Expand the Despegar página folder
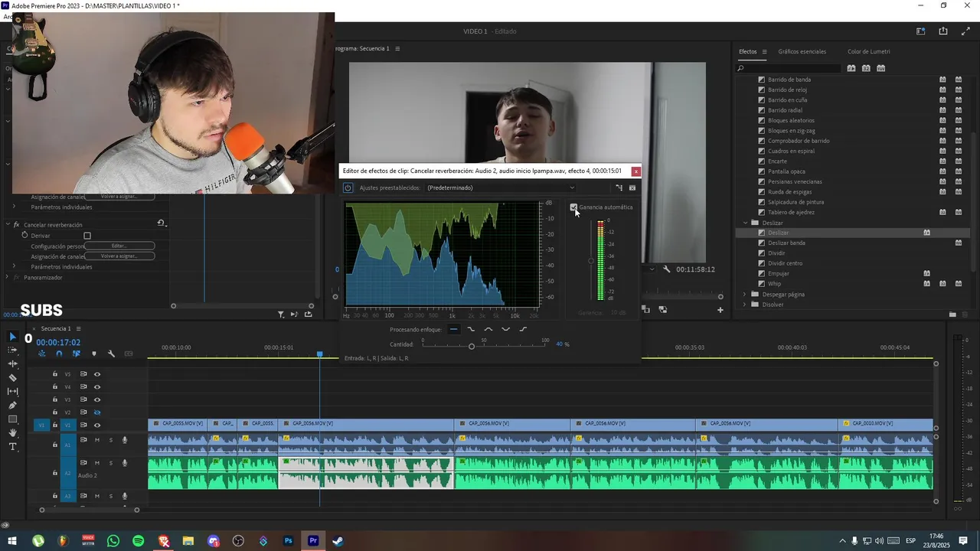This screenshot has width=980, height=551. pyautogui.click(x=745, y=294)
